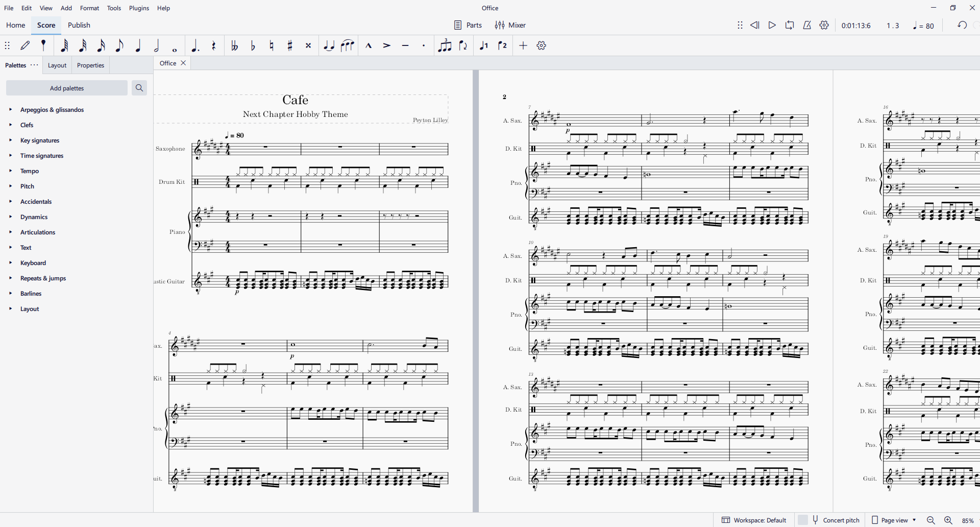Click the Play button in playback controls
980x527 pixels.
pos(772,25)
